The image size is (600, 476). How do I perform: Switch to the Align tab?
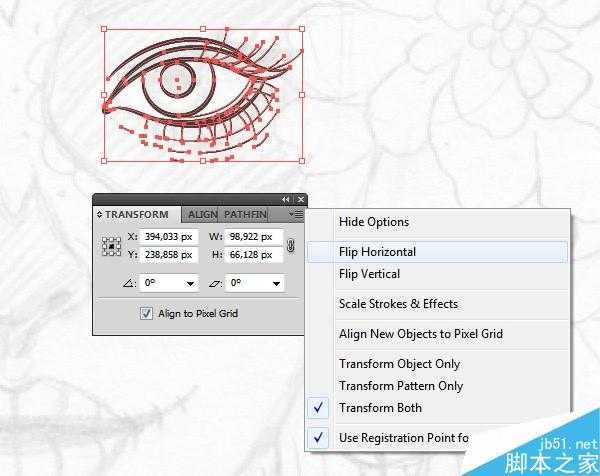(202, 215)
